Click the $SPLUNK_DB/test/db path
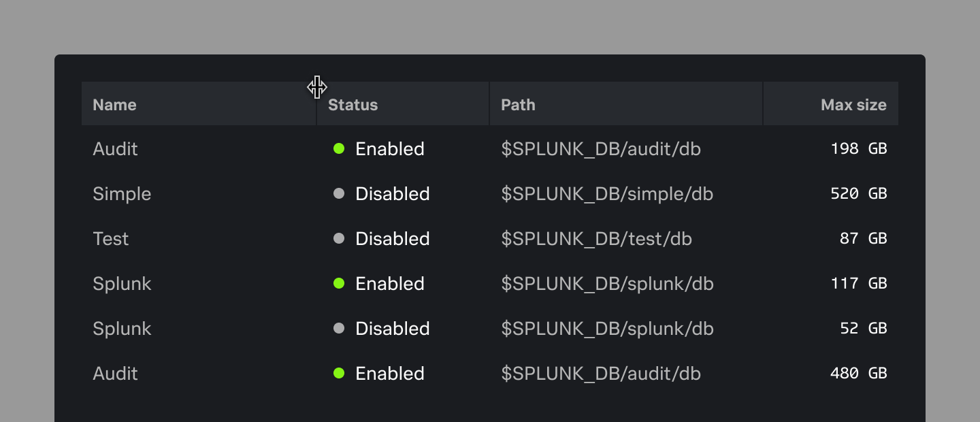 pyautogui.click(x=596, y=239)
